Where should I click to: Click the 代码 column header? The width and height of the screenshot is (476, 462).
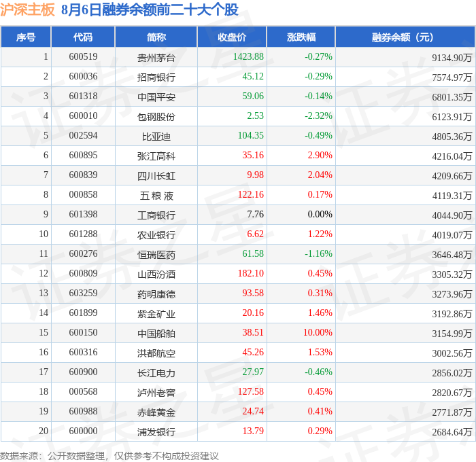point(83,37)
